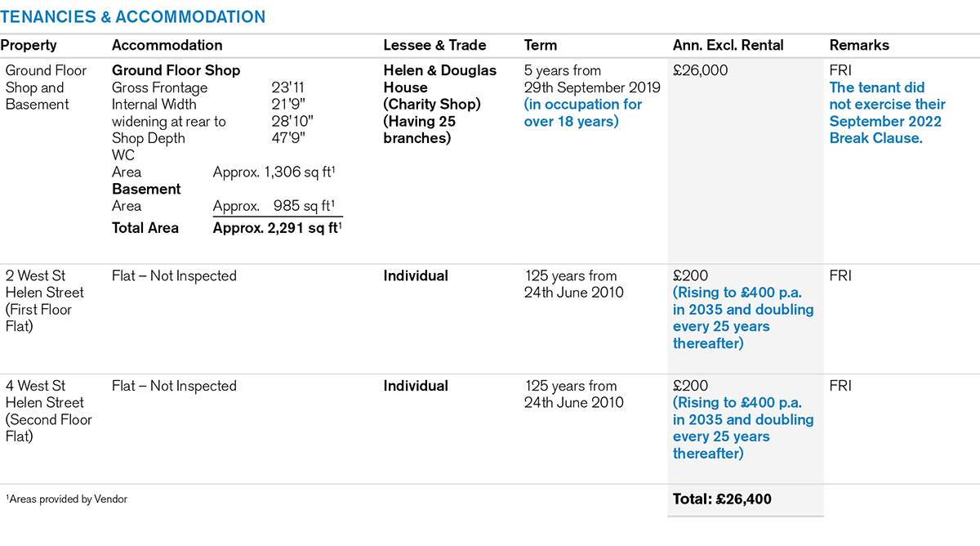This screenshot has height=546, width=980.
Task: Click the Basement bold label
Action: (x=146, y=189)
